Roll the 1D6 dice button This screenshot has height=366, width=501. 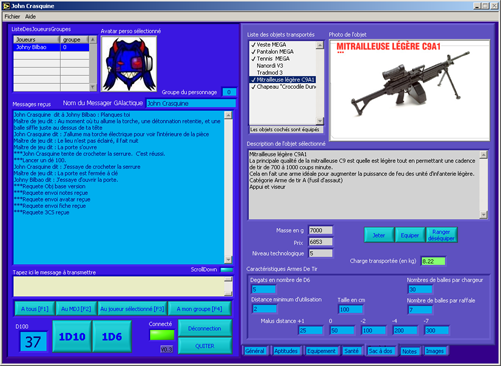[x=112, y=337]
